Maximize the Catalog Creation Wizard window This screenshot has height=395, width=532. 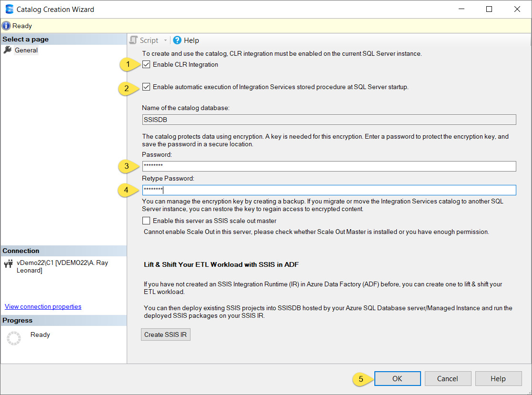point(489,9)
